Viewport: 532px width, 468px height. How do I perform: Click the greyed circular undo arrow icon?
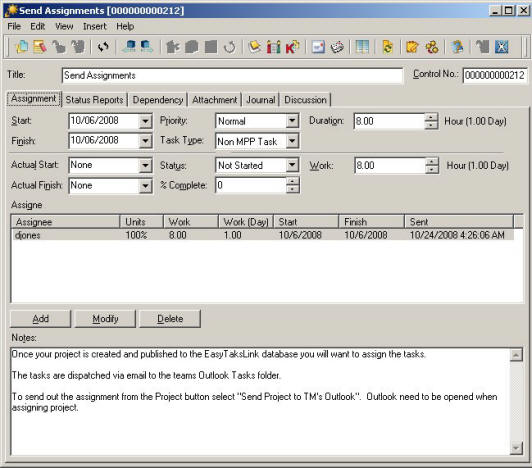[230, 47]
